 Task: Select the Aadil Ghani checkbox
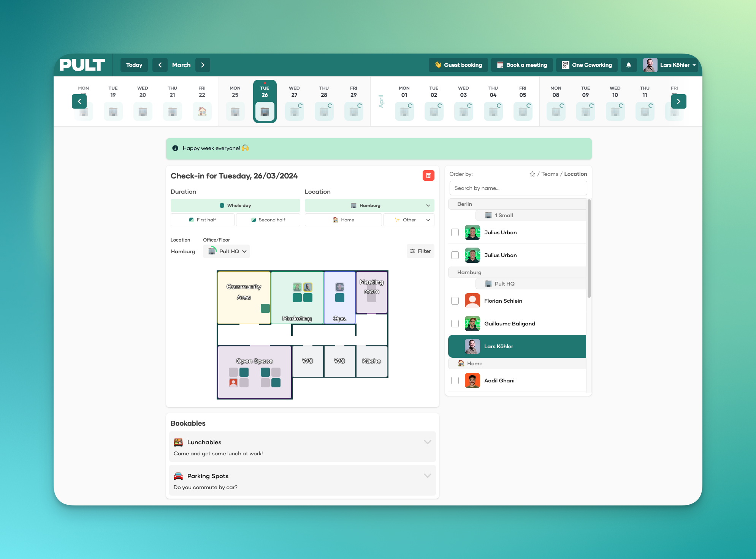455,381
